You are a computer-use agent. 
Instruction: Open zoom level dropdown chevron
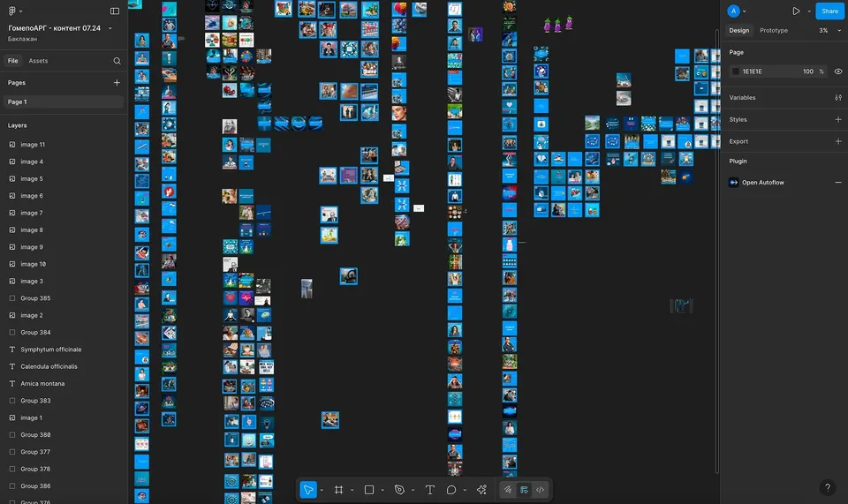839,31
